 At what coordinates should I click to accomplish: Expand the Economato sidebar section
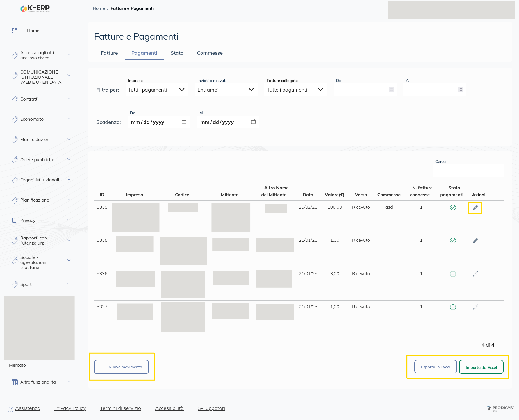pos(69,119)
